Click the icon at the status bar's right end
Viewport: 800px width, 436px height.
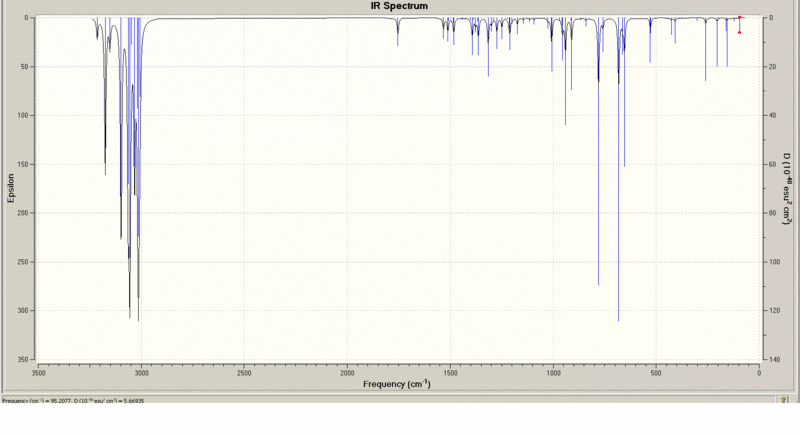click(x=784, y=400)
